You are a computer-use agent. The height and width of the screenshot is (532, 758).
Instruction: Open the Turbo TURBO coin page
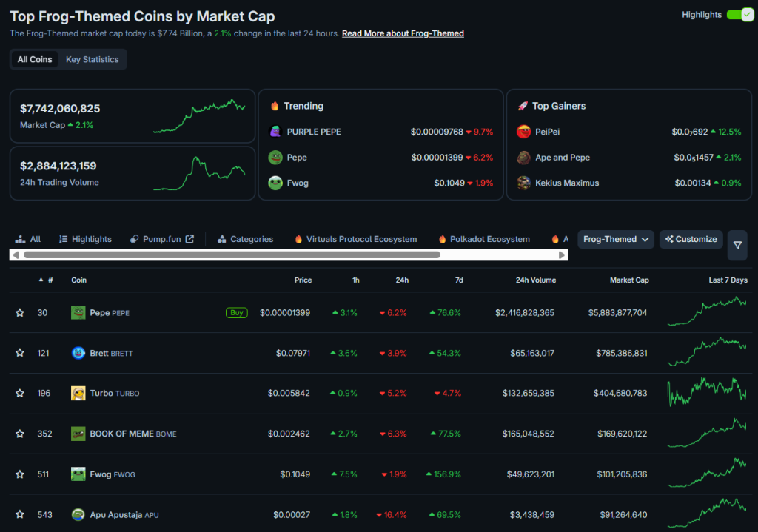coord(115,394)
